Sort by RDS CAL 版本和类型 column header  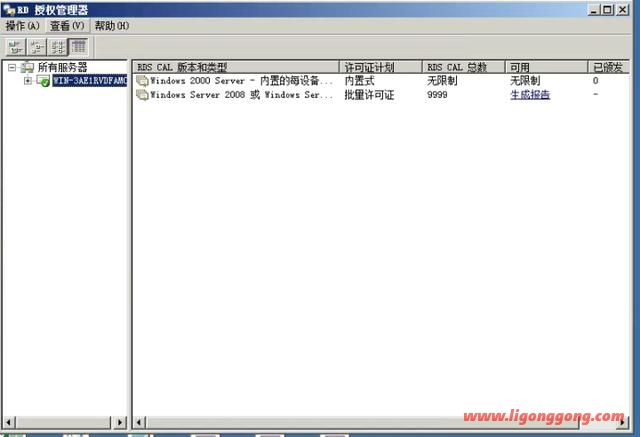tap(236, 67)
